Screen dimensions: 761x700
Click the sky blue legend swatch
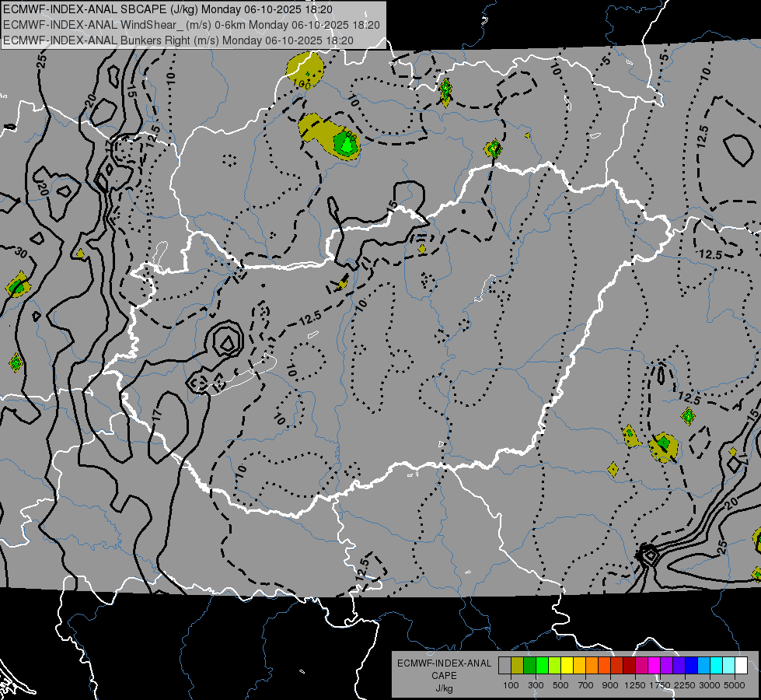704,666
